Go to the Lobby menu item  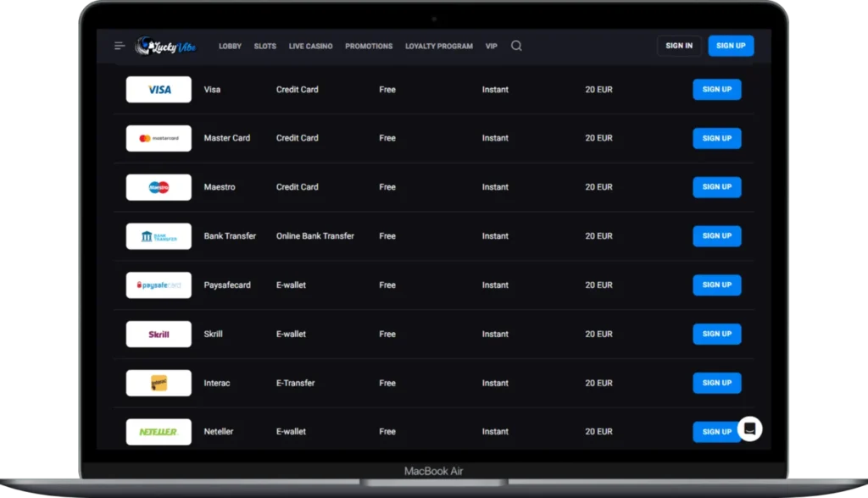tap(231, 46)
